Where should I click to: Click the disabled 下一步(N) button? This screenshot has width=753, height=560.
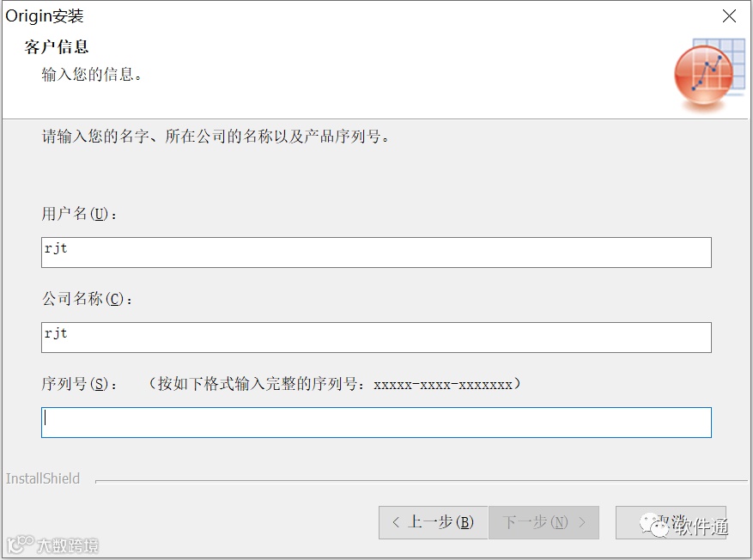pos(543,522)
